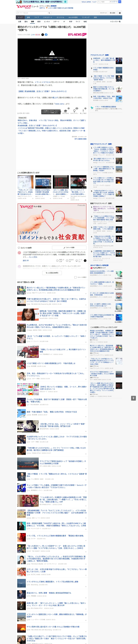Click the video error warning triangle
This screenshot has height=644, width=138.
pos(52,53)
